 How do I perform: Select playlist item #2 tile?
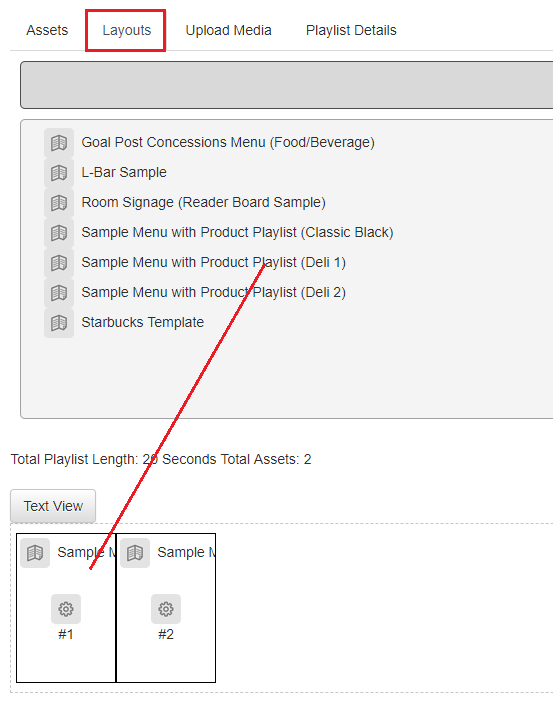[166, 608]
